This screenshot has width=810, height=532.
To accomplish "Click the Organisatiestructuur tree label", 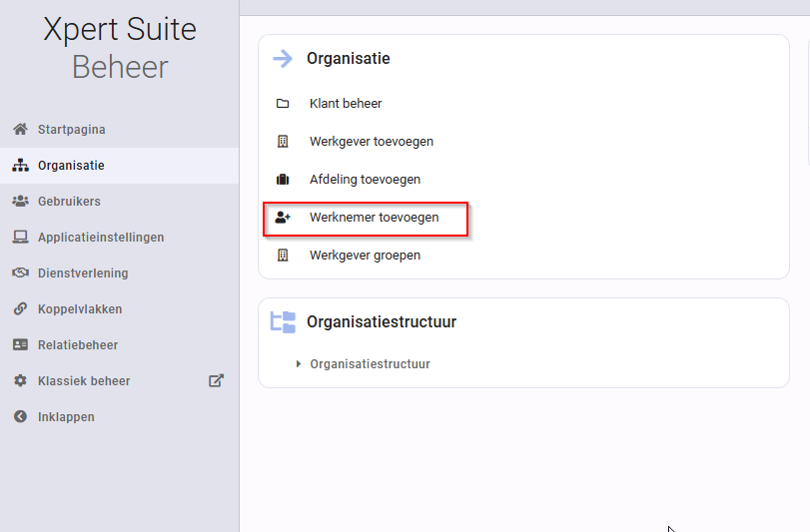I will (x=370, y=363).
